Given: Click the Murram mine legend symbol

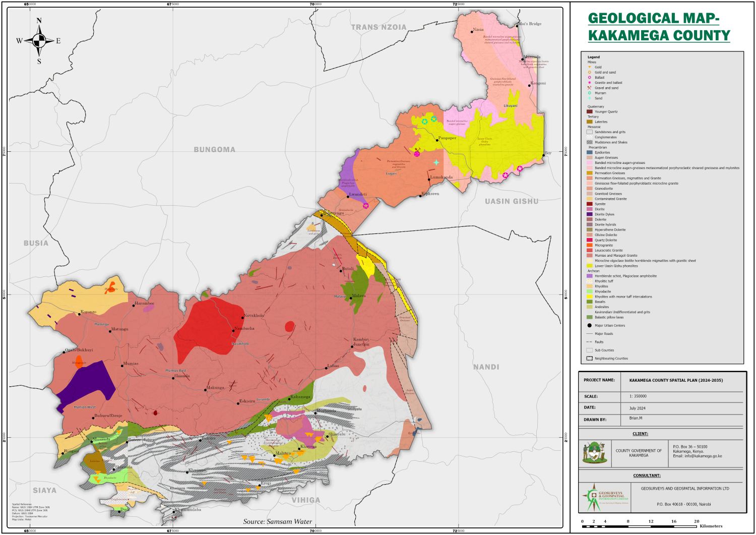Looking at the screenshot, I should pos(589,93).
